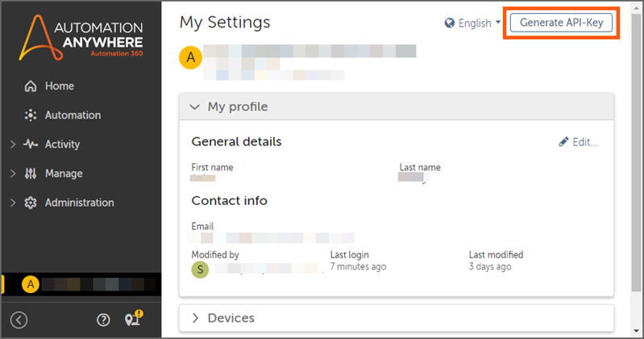Click the Contact info heading
The width and height of the screenshot is (644, 339).
(x=229, y=200)
